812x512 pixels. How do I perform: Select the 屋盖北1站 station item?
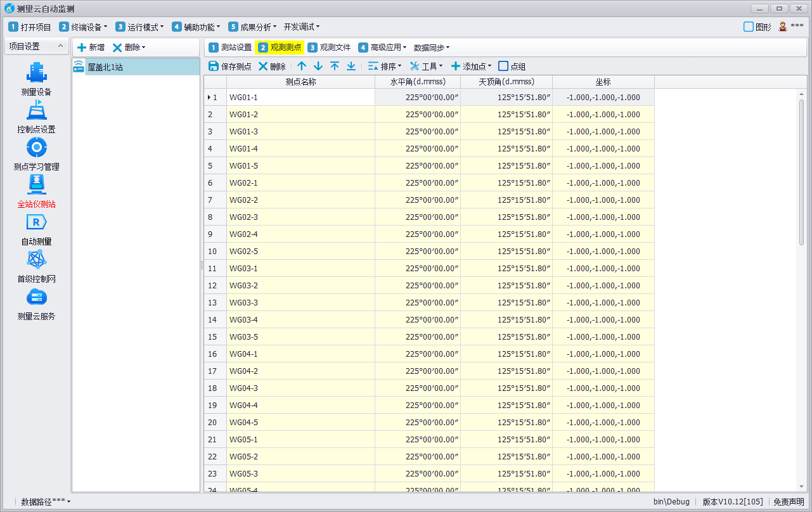point(105,67)
